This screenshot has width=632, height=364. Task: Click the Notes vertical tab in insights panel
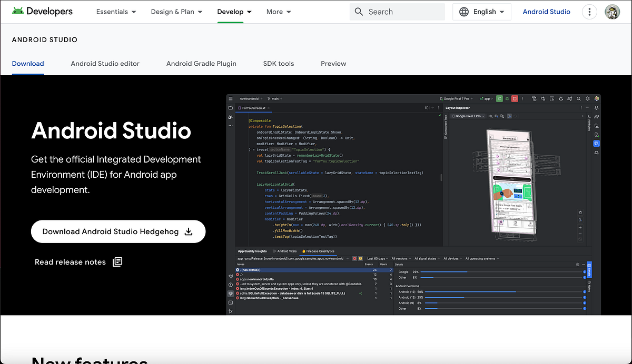[x=589, y=287]
